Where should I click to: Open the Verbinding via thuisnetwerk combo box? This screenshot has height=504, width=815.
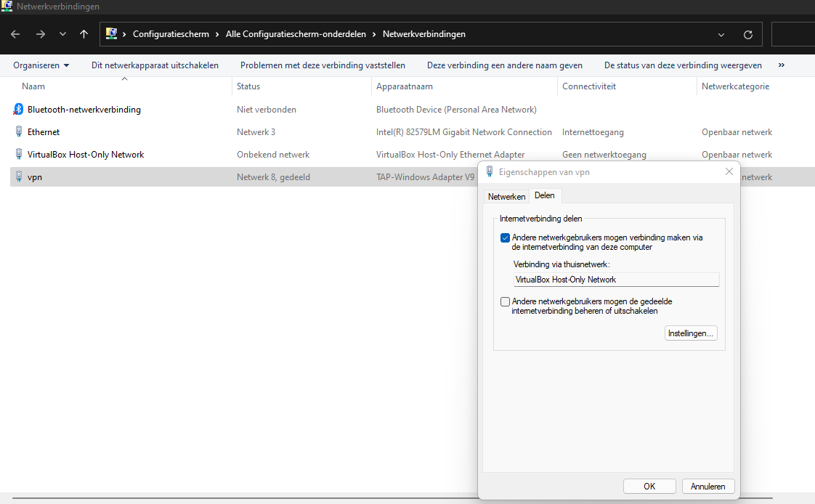point(617,280)
